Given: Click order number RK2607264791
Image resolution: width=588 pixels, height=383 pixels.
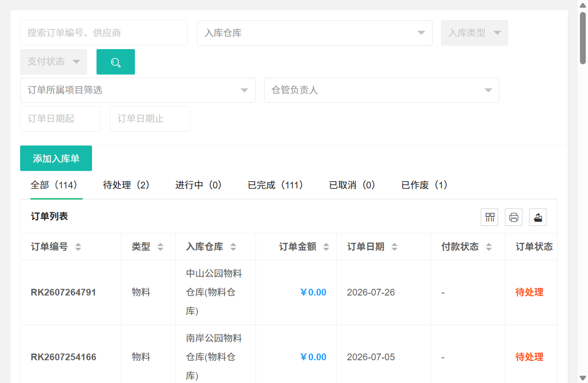Looking at the screenshot, I should pos(63,293).
